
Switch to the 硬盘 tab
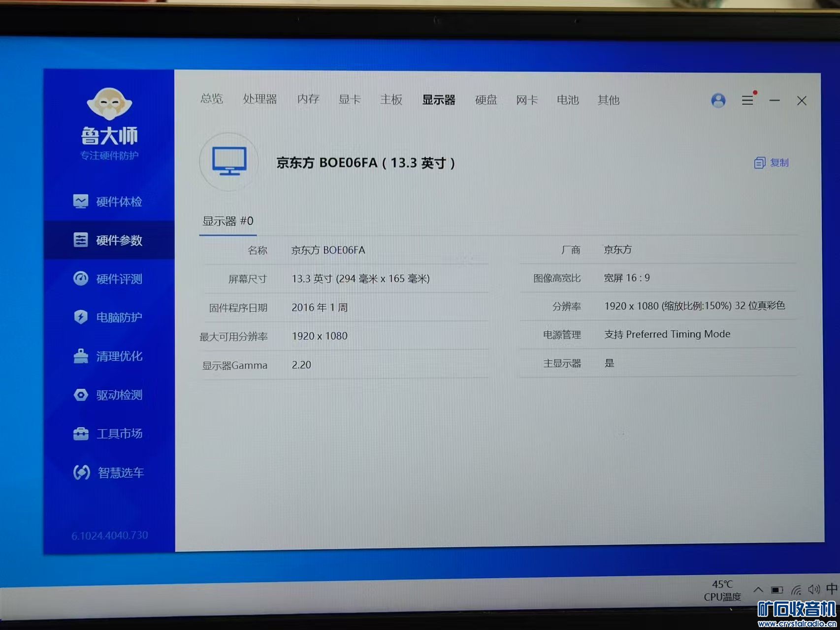coord(486,100)
